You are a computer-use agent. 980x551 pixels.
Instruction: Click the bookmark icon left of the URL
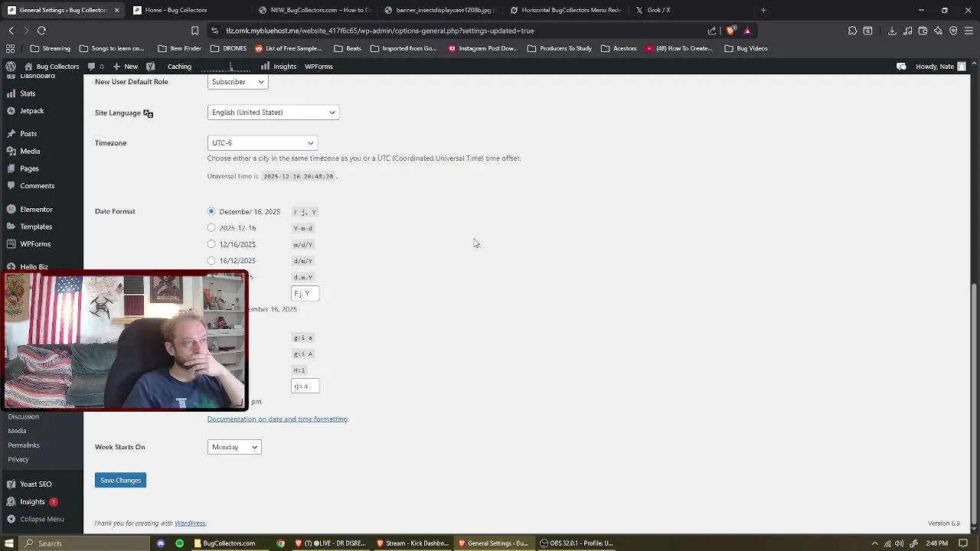coord(194,31)
